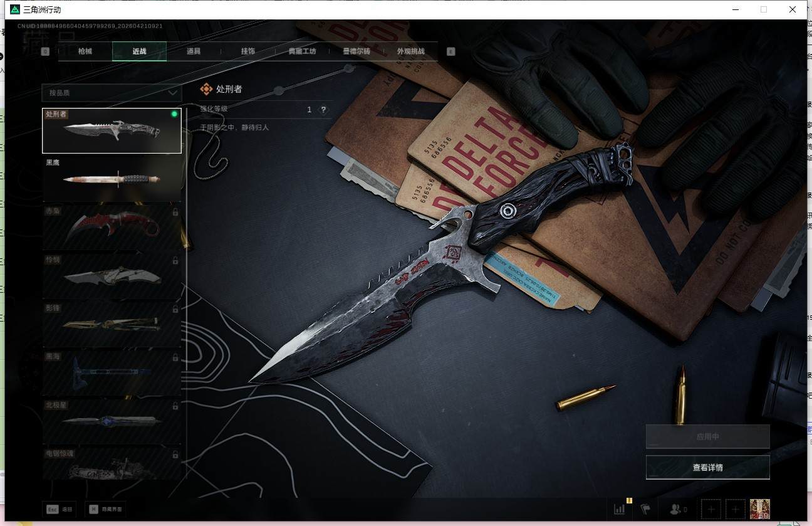Select the locked 赤枭 karambit thumbnail
This screenshot has width=812, height=526.
[x=112, y=227]
